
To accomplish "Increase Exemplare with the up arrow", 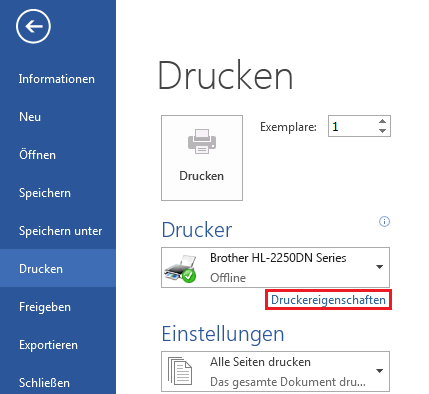I will coord(383,121).
